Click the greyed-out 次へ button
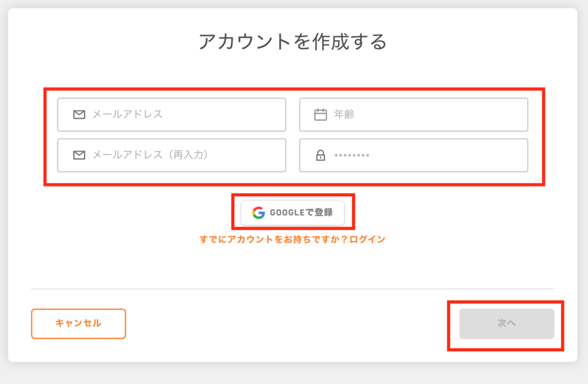The image size is (588, 384). pos(506,324)
